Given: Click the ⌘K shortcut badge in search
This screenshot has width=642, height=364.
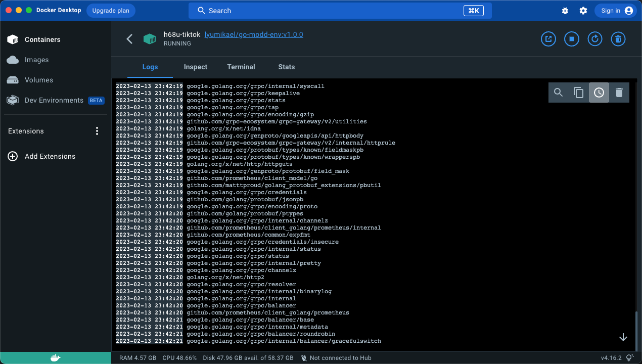Looking at the screenshot, I should tap(473, 11).
